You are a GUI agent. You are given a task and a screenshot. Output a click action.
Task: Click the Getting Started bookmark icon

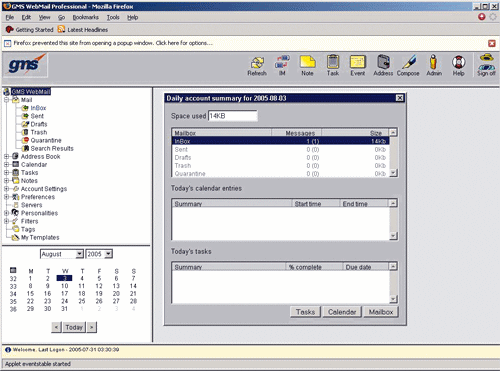pyautogui.click(x=10, y=30)
